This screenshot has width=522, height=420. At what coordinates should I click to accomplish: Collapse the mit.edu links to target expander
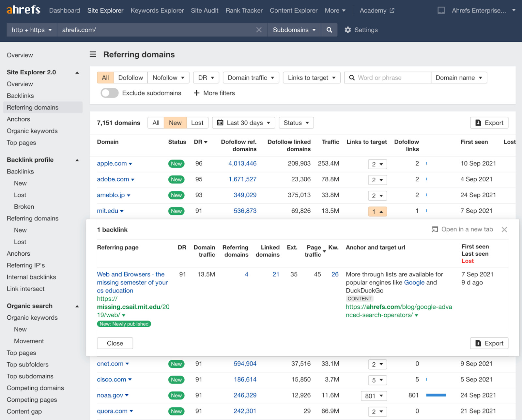[377, 212]
